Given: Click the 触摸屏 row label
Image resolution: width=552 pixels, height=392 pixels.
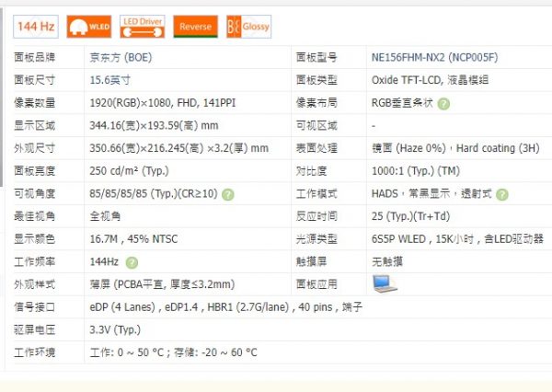Looking at the screenshot, I should [x=311, y=261].
